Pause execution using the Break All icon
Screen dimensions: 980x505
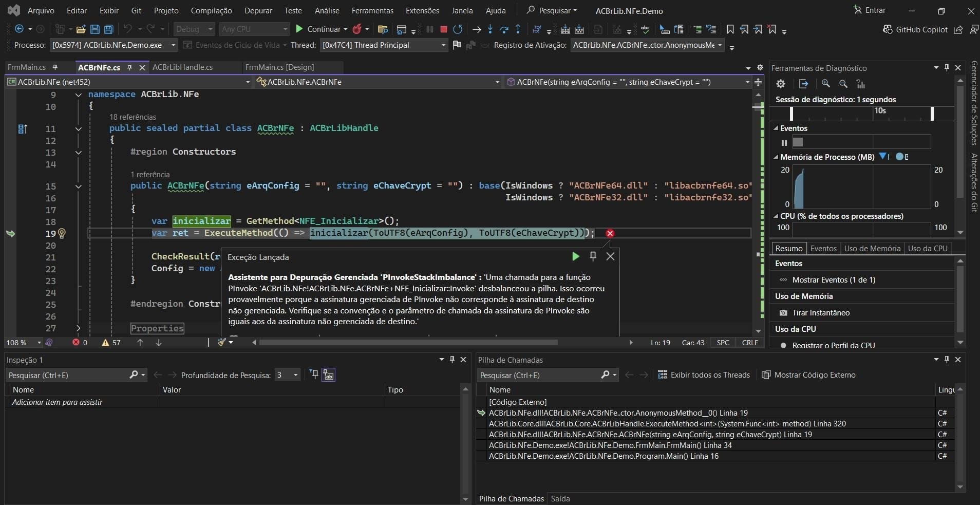tap(430, 29)
